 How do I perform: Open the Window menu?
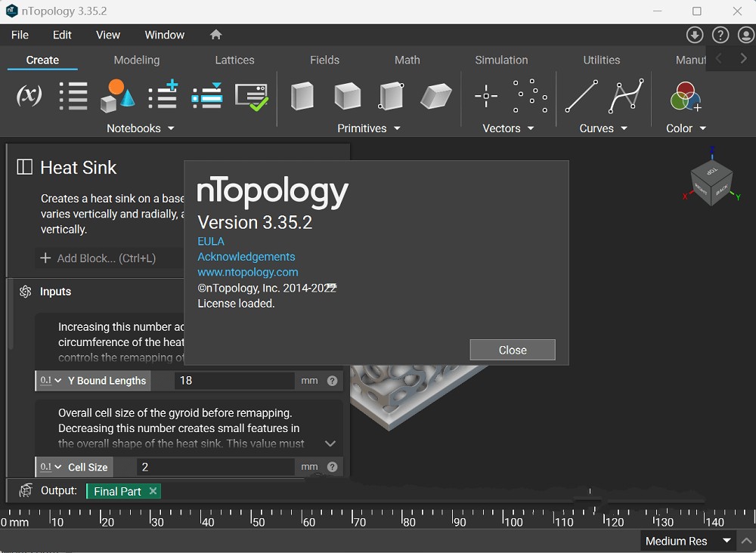pyautogui.click(x=164, y=35)
